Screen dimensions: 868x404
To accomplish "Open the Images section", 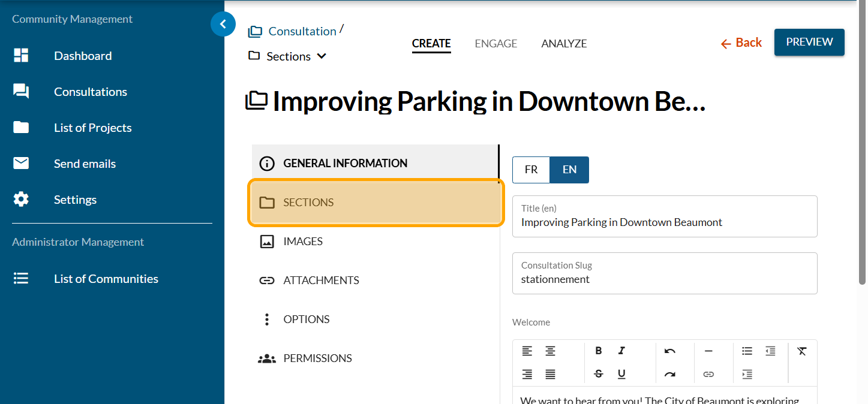I will (302, 242).
